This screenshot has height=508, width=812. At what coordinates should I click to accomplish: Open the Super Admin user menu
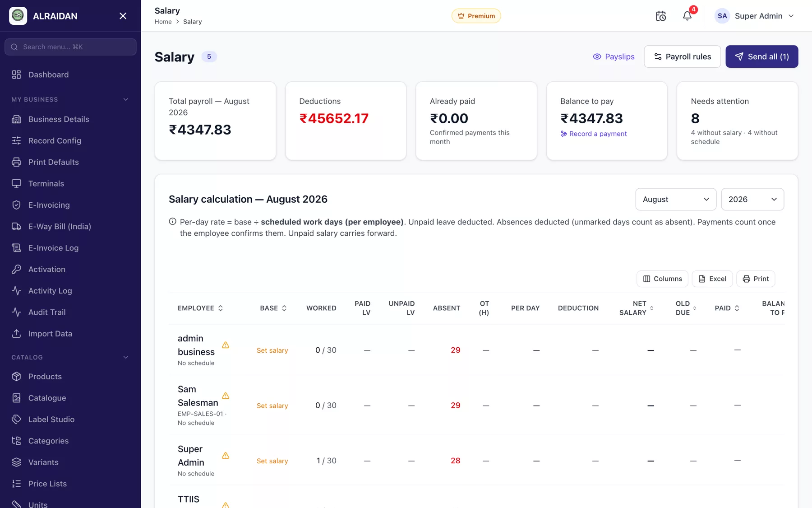click(754, 16)
